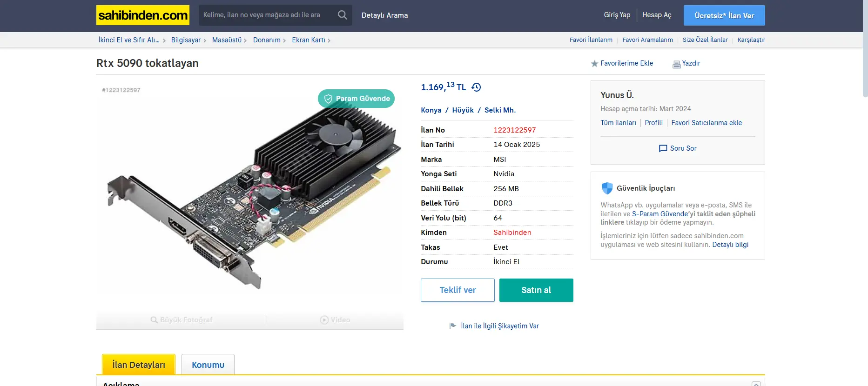Click Favori Satıcılarıma ekle link
The image size is (868, 386).
(x=707, y=123)
